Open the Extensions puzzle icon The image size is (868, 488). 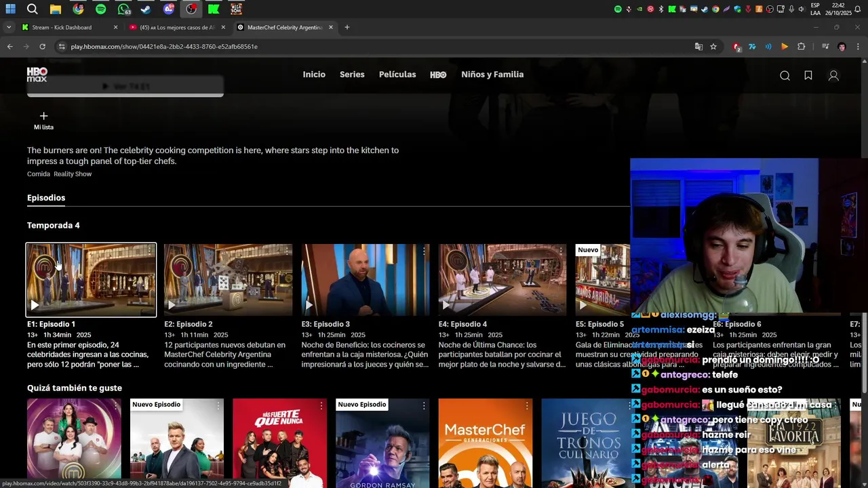tap(802, 47)
